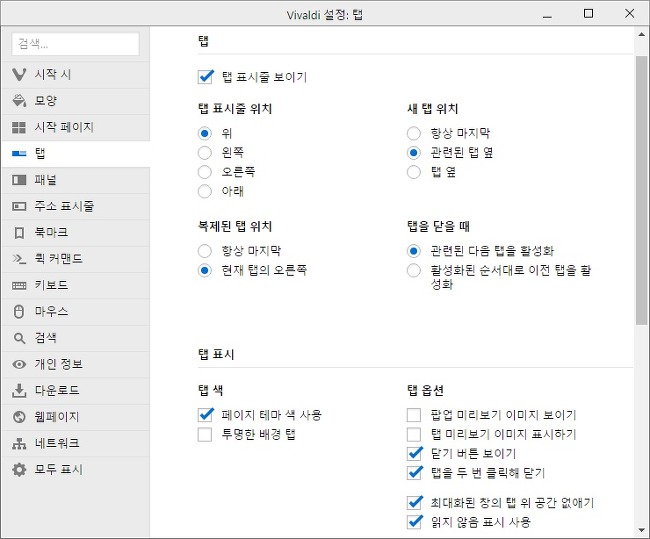Select 활성화된 순서대로 이전 탭을 활성화 option
The height and width of the screenshot is (539, 650).
(x=414, y=270)
